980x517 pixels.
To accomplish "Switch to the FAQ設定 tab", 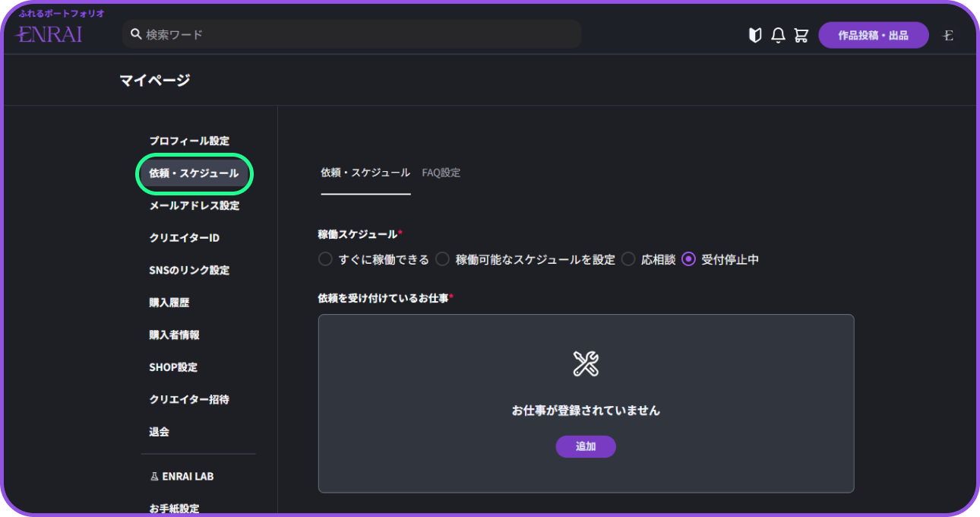I will click(x=441, y=173).
